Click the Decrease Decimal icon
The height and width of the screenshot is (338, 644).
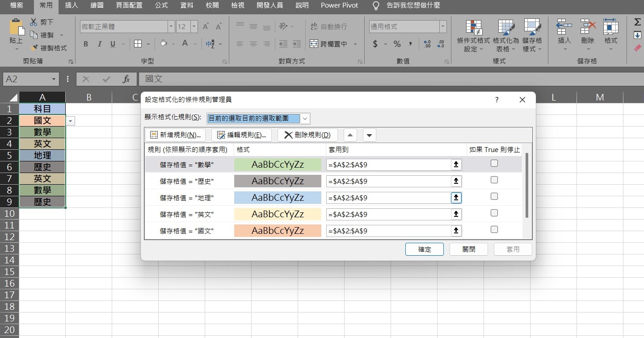[441, 44]
